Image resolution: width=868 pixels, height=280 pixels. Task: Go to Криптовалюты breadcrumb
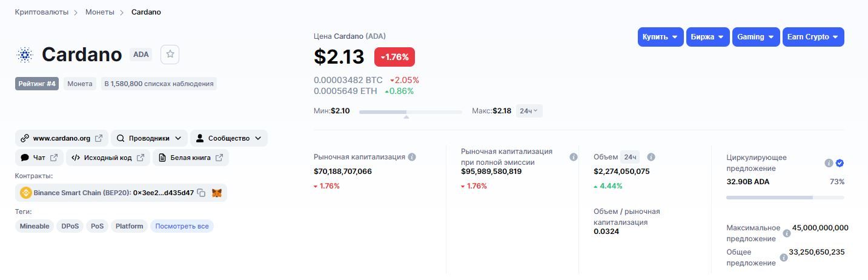(x=42, y=12)
